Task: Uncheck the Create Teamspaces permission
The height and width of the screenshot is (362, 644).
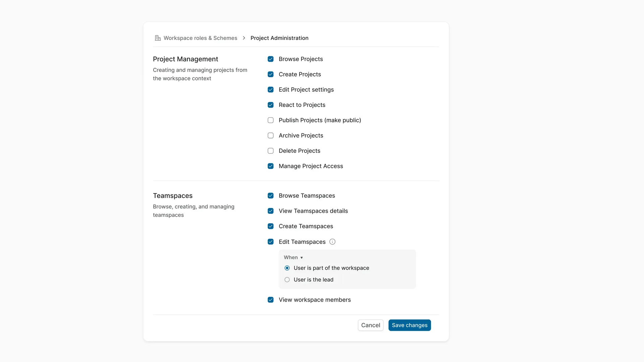Action: click(x=271, y=226)
